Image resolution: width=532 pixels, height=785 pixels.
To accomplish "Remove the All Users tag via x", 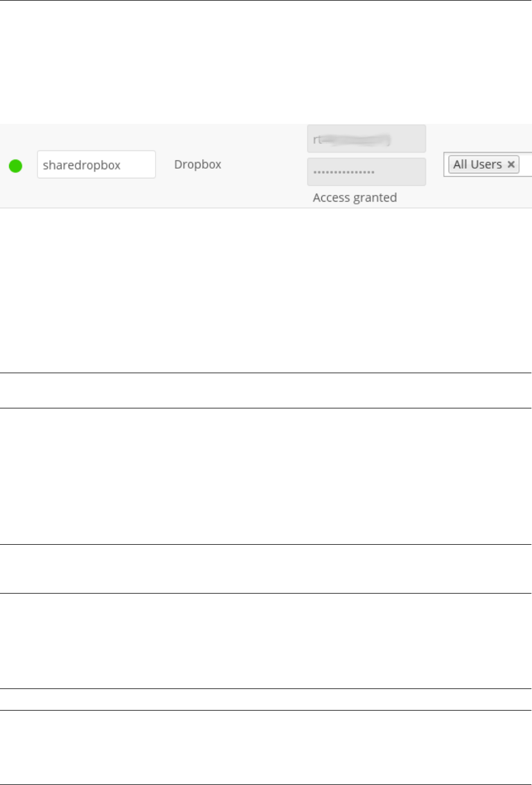I will point(511,165).
